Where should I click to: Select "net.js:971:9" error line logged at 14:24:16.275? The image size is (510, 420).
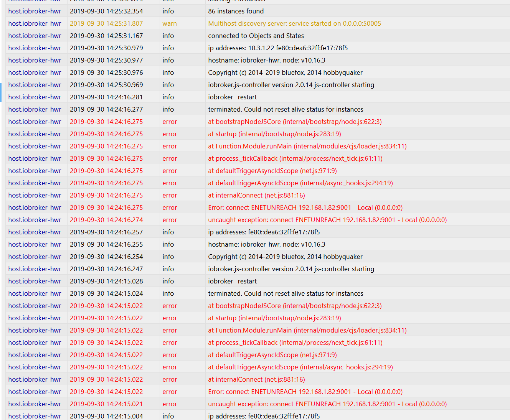(x=272, y=171)
